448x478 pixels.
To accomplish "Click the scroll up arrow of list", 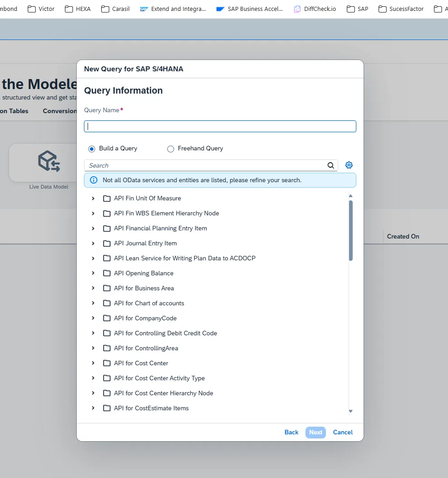I will tap(351, 196).
